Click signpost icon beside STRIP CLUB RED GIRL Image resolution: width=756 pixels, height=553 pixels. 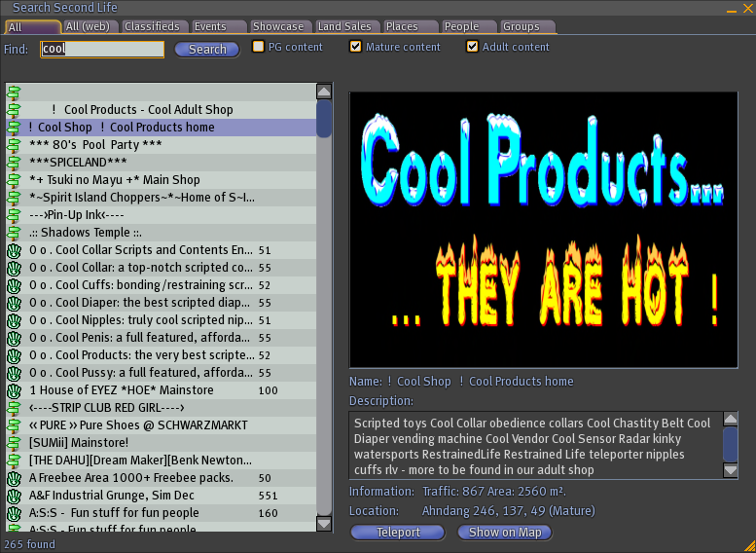[14, 408]
